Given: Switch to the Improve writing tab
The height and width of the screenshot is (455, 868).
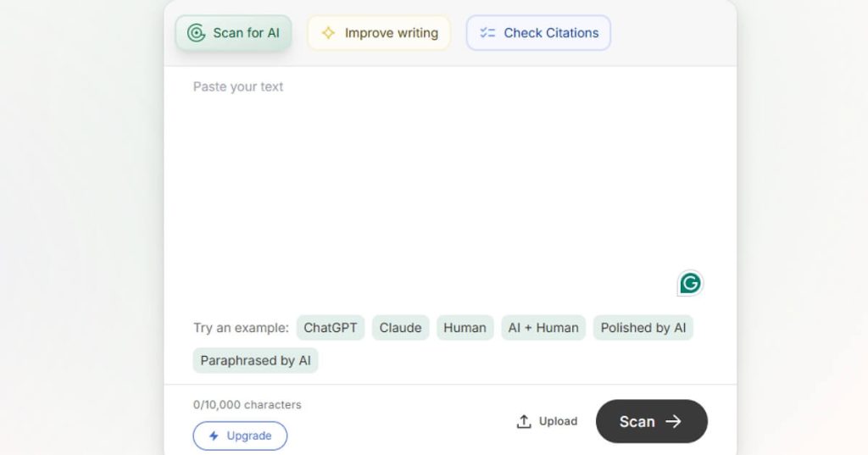Looking at the screenshot, I should [379, 33].
